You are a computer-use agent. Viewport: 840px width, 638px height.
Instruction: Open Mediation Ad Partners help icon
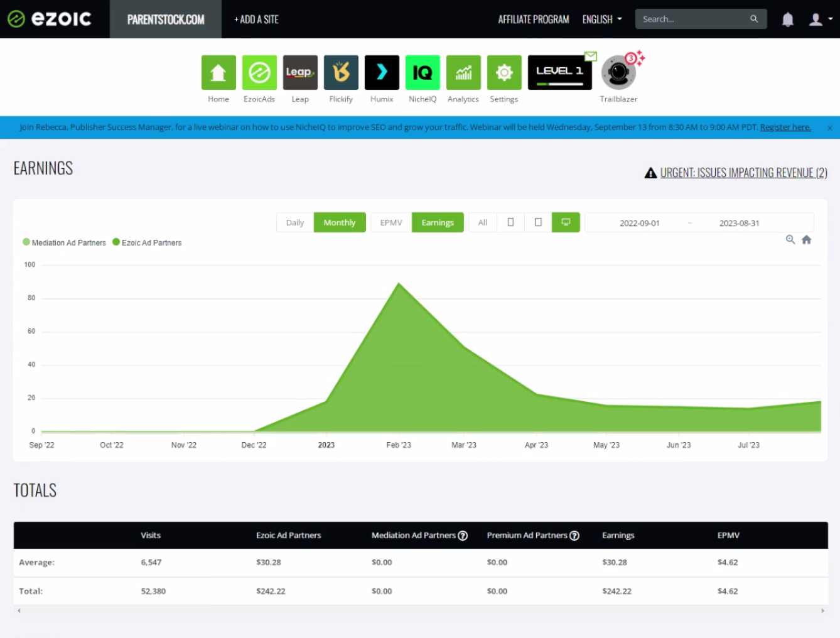tap(463, 536)
